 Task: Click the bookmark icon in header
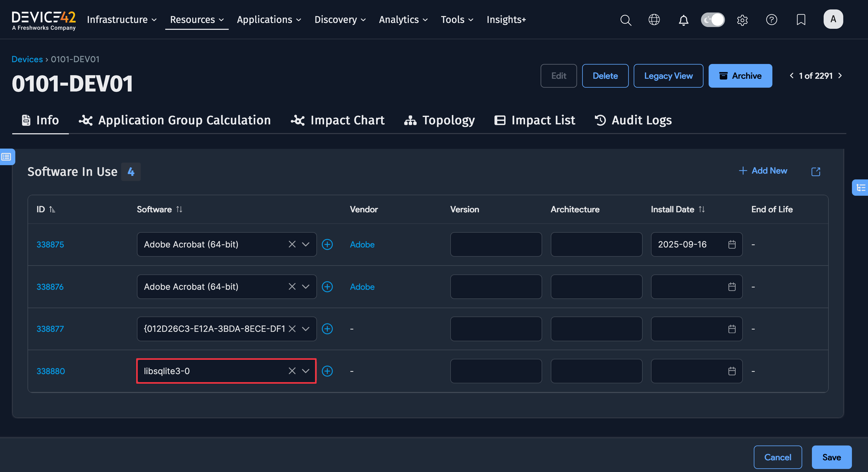(x=801, y=20)
